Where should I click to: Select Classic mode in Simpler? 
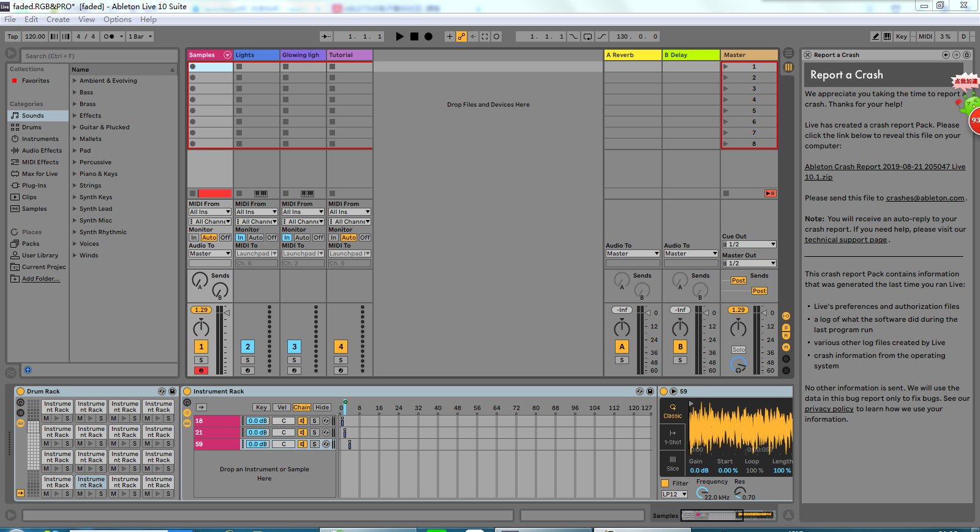click(x=673, y=411)
